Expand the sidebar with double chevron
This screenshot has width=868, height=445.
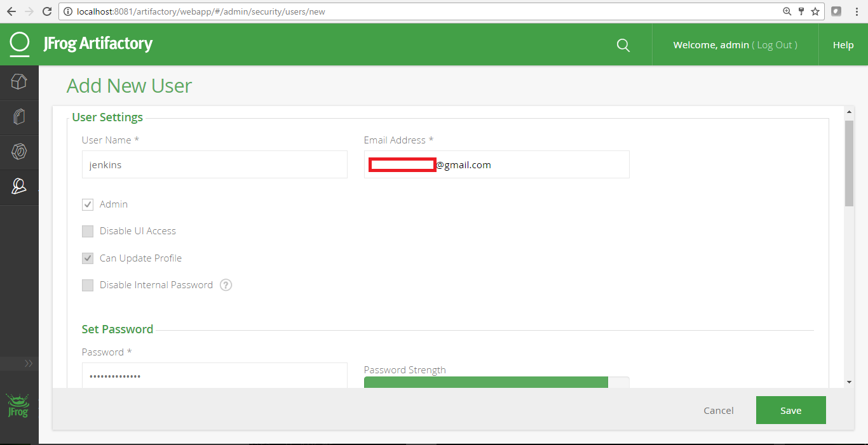pyautogui.click(x=29, y=363)
